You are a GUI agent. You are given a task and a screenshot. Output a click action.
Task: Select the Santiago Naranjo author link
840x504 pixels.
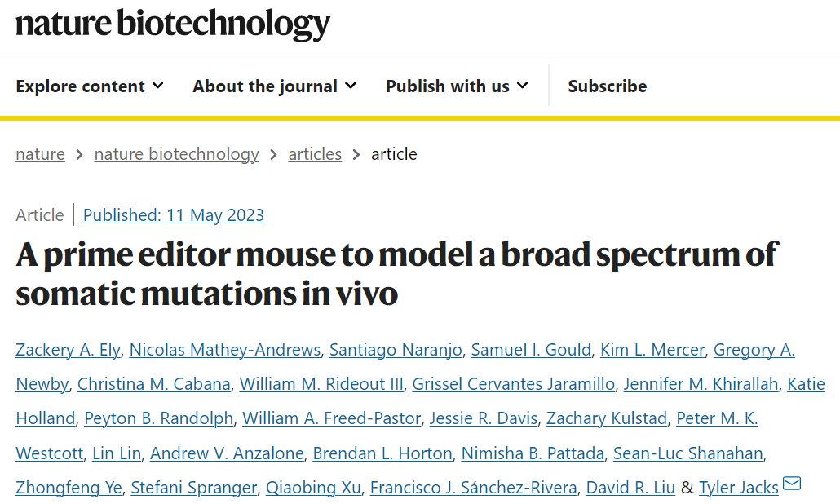(396, 350)
